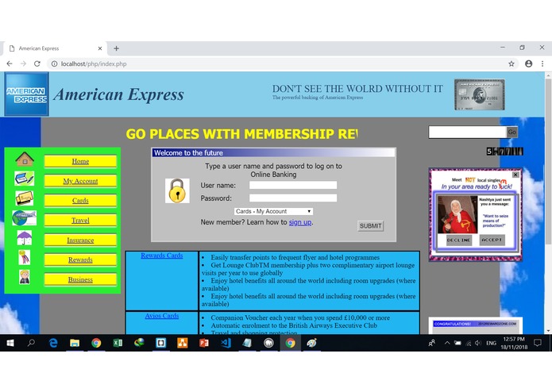Open the volume icon in the system tray
The height and width of the screenshot is (392, 552).
[x=477, y=343]
